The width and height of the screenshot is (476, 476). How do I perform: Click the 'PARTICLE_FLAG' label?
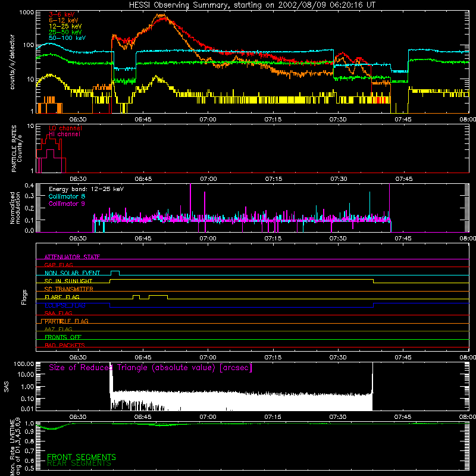(67, 321)
